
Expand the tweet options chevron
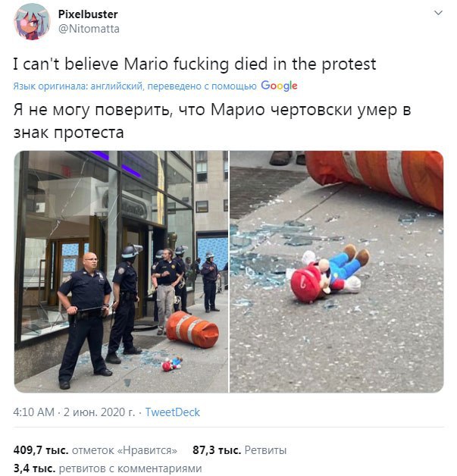click(x=438, y=13)
